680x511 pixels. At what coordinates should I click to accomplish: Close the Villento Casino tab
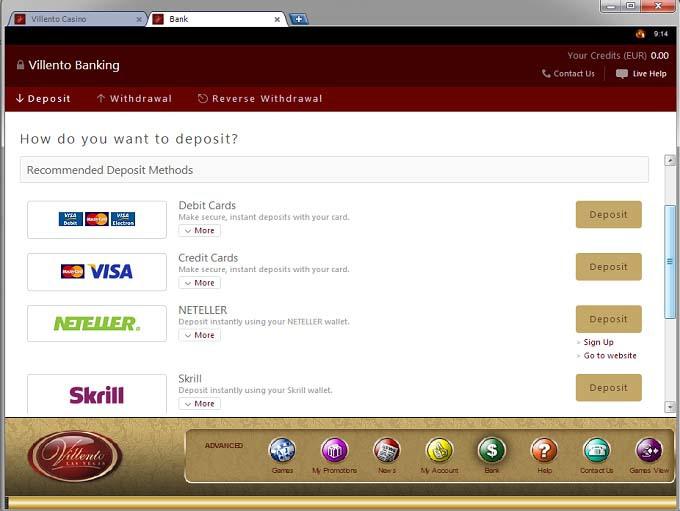(x=139, y=20)
